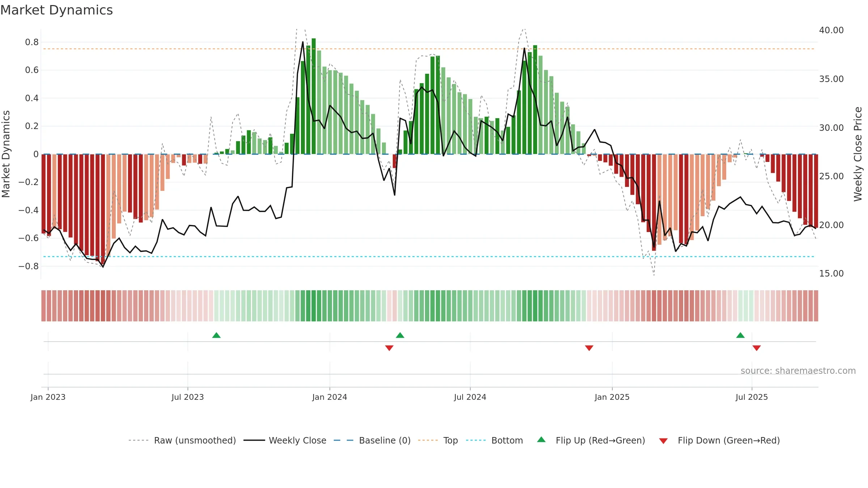Click the lowest dark red bar near March 2023

[x=103, y=209]
